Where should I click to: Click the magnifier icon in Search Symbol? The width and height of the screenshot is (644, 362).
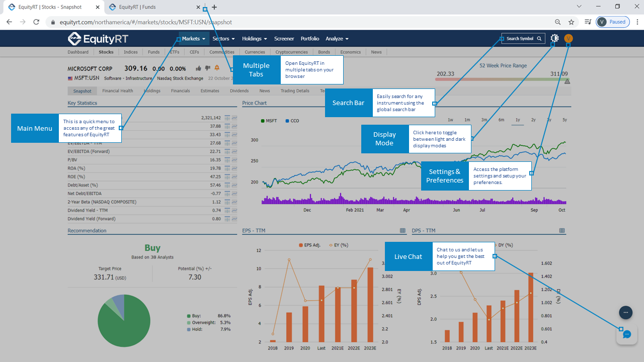tap(539, 39)
